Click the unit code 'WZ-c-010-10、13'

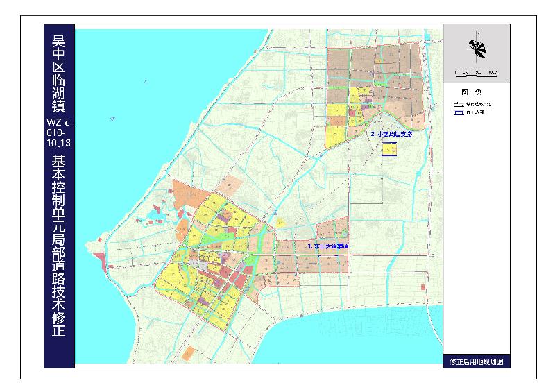pos(59,132)
